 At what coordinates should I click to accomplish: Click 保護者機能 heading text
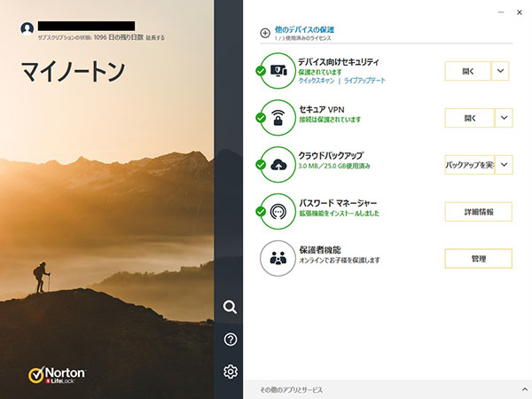tap(319, 250)
